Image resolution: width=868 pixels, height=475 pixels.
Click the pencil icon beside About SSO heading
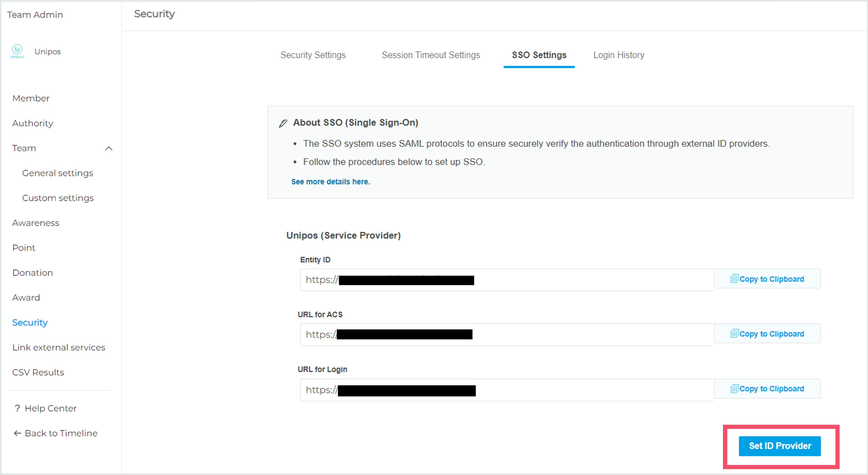(283, 123)
